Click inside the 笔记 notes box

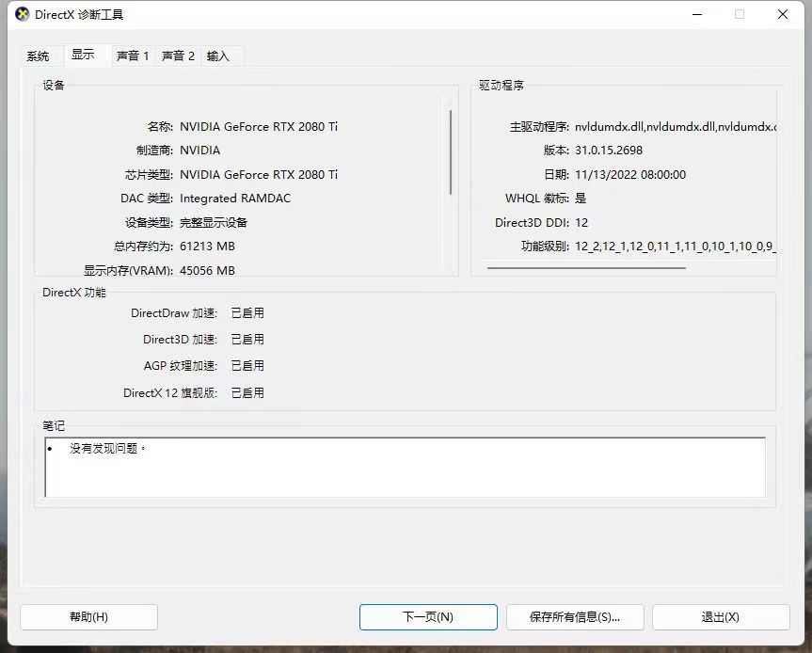[406, 467]
